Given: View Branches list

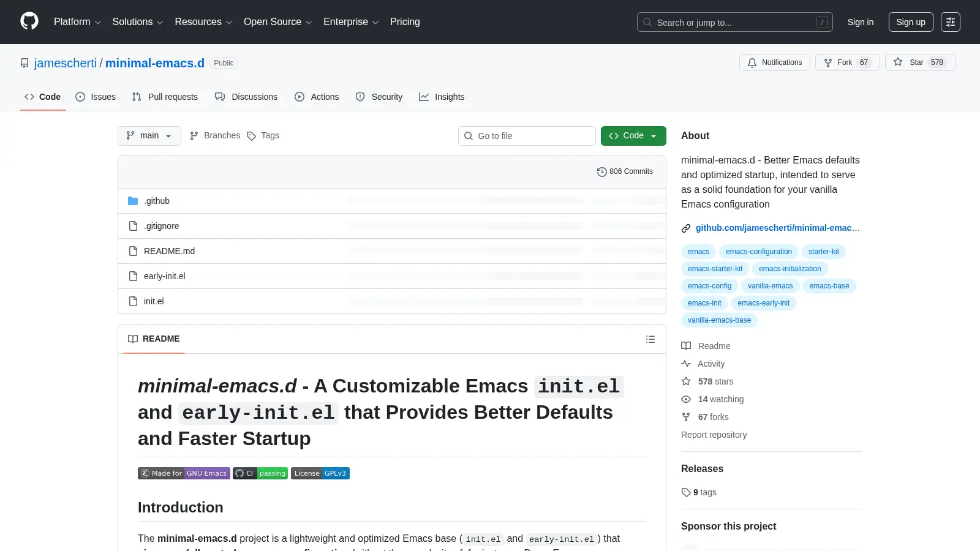Looking at the screenshot, I should [214, 136].
